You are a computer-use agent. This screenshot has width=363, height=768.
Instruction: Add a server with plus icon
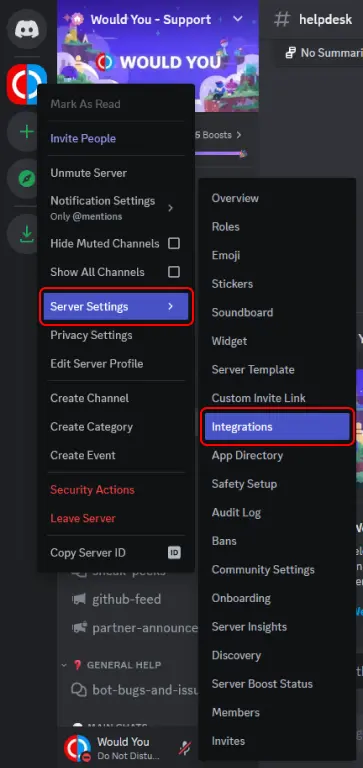(25, 132)
